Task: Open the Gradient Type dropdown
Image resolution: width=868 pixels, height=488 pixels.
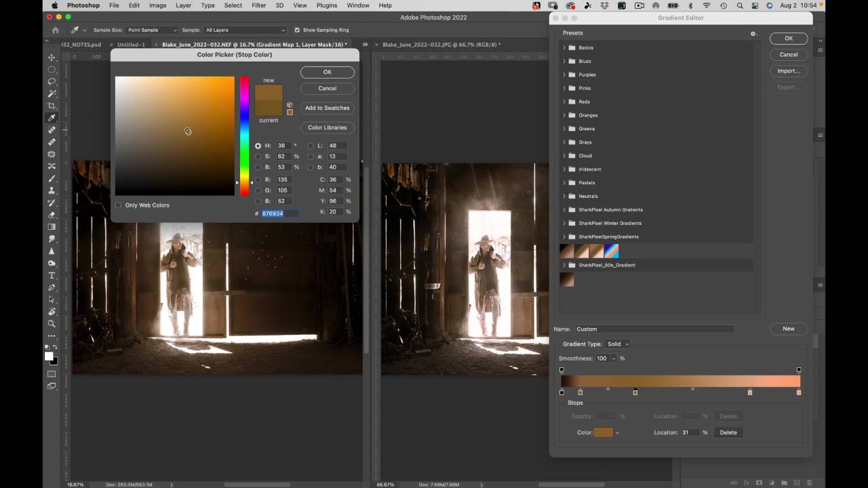Action: [x=617, y=344]
